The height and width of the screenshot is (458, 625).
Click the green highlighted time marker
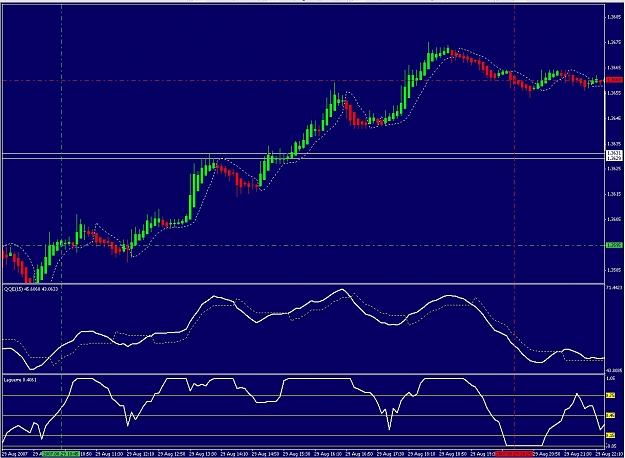click(61, 454)
